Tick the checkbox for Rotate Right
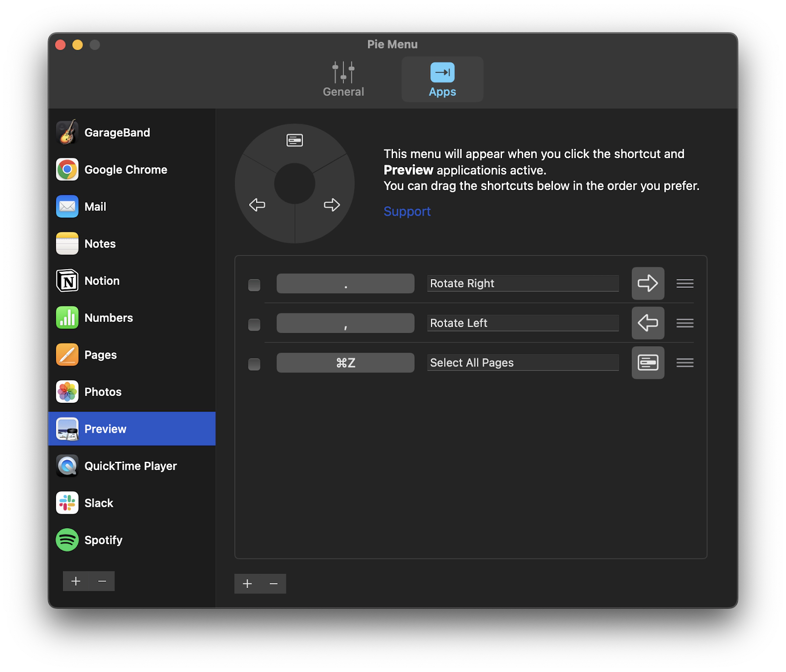The image size is (786, 672). 254,285
